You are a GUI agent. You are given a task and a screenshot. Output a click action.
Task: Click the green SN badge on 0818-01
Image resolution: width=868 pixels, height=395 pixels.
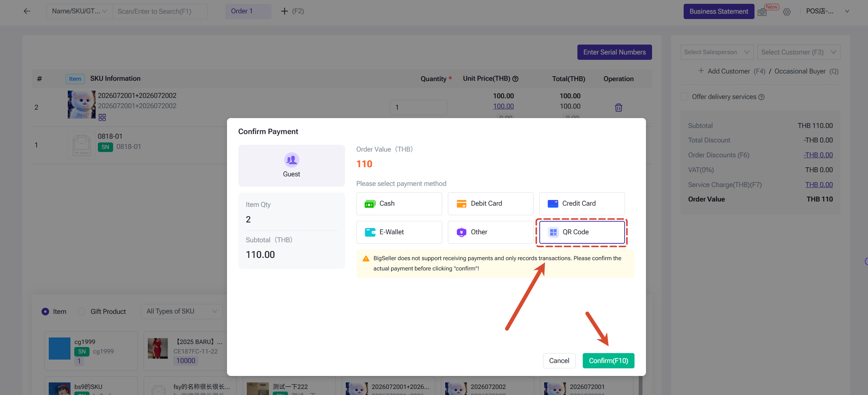click(106, 147)
